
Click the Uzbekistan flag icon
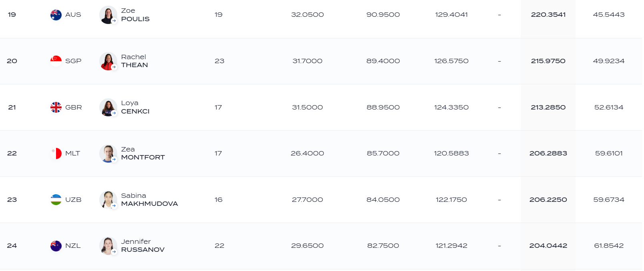pos(56,199)
